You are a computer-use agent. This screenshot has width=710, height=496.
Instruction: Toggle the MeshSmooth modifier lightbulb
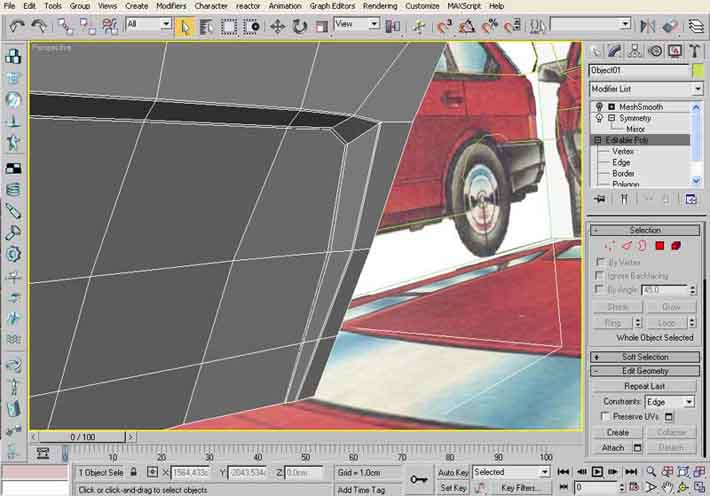click(599, 106)
